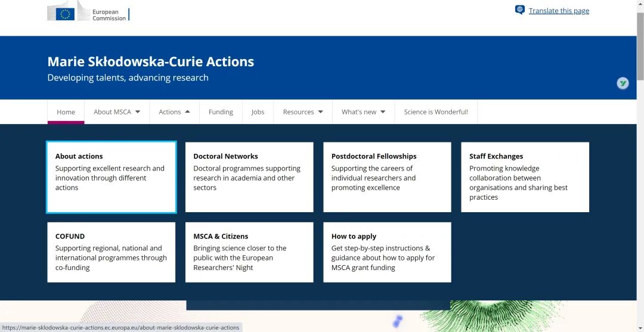The image size is (644, 332).
Task: Open the Translate this page link
Action: click(x=559, y=11)
